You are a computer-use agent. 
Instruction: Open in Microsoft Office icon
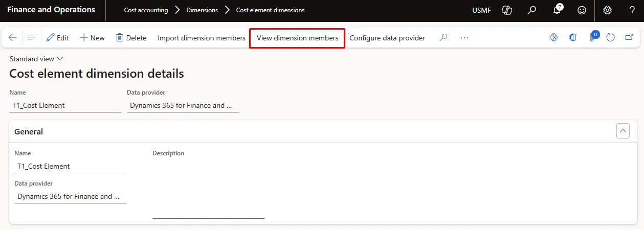tap(573, 37)
